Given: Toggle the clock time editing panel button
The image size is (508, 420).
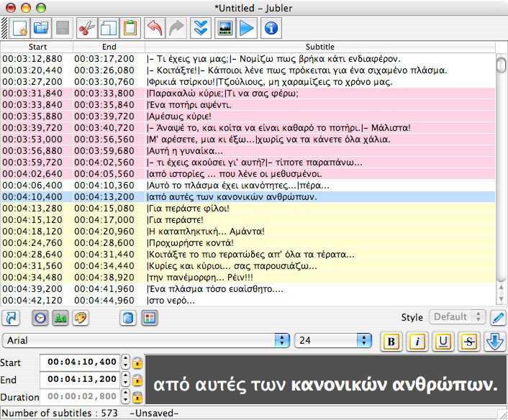Looking at the screenshot, I should coord(40,318).
